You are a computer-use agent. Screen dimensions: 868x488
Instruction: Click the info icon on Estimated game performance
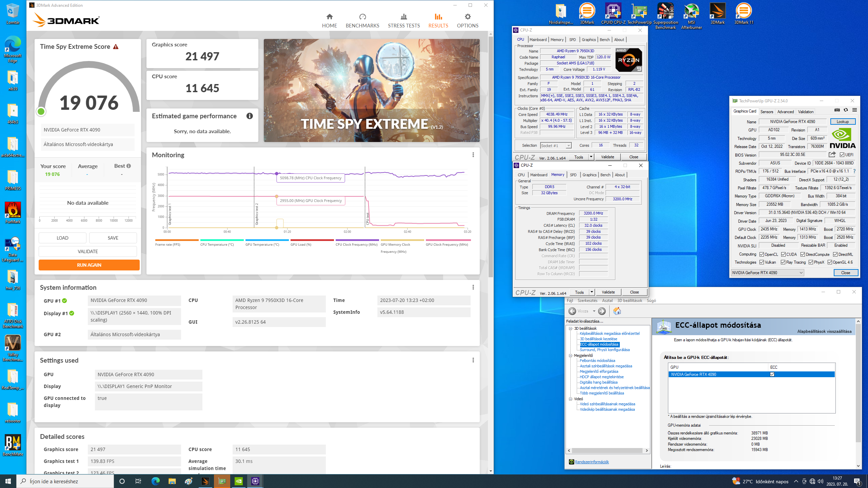coord(250,116)
